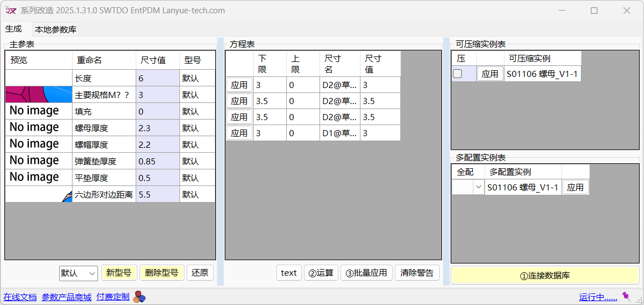Click the purple pin icon at bottom right
This screenshot has height=305, width=644.
click(626, 296)
